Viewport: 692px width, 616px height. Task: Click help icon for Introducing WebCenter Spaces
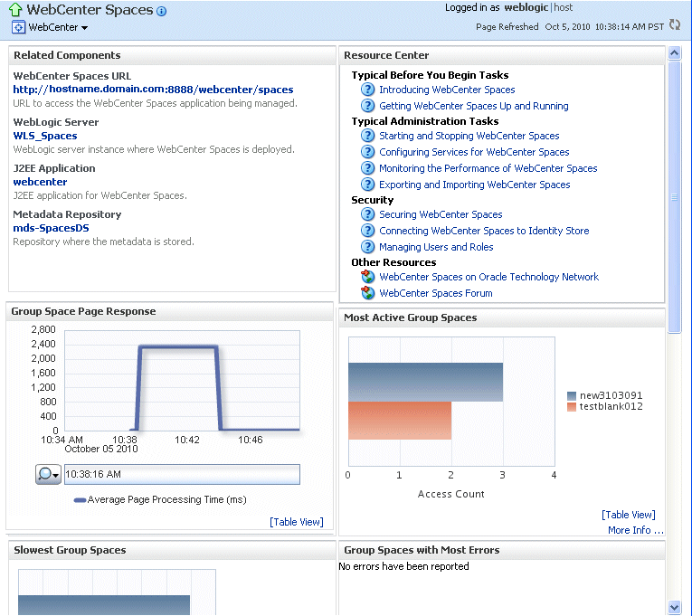[x=367, y=90]
